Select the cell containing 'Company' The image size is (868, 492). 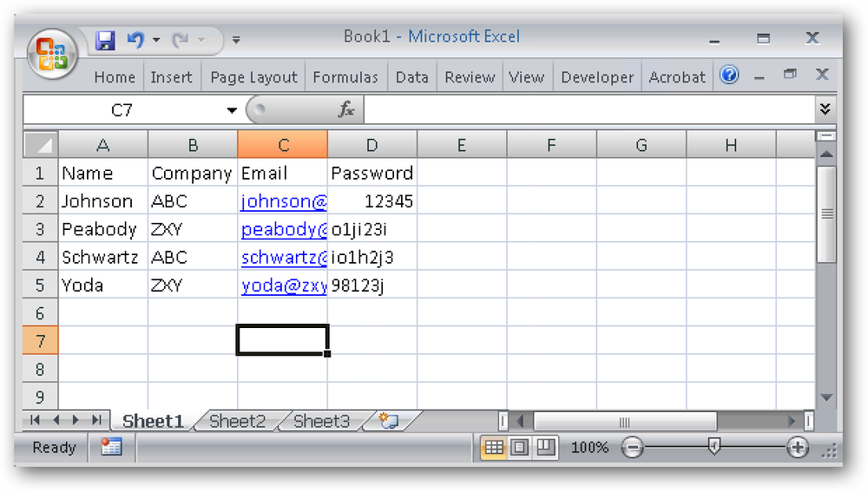[x=193, y=174]
